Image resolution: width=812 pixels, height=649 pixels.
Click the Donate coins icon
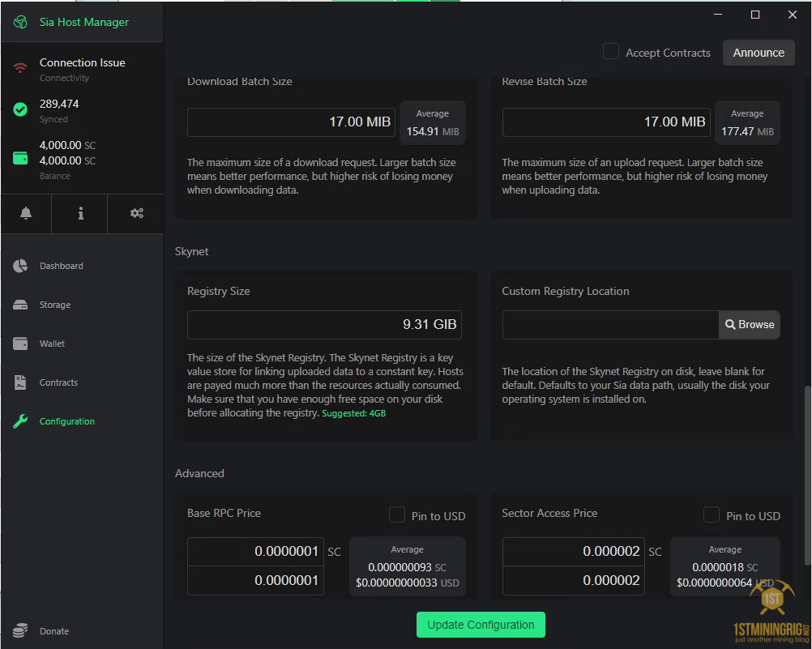20,630
